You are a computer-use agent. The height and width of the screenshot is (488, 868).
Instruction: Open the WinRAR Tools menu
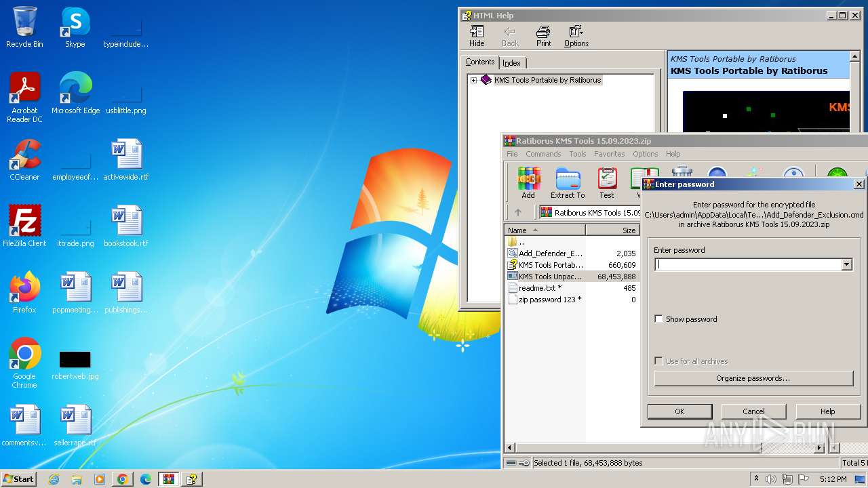[578, 154]
